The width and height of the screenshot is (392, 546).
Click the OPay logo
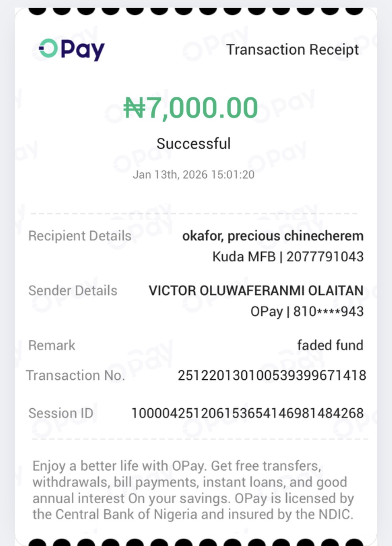click(72, 49)
